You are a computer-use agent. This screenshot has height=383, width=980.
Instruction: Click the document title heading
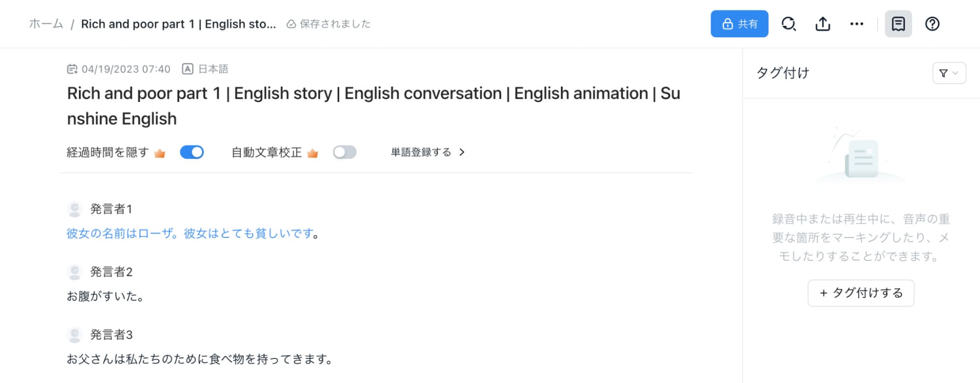[x=374, y=106]
